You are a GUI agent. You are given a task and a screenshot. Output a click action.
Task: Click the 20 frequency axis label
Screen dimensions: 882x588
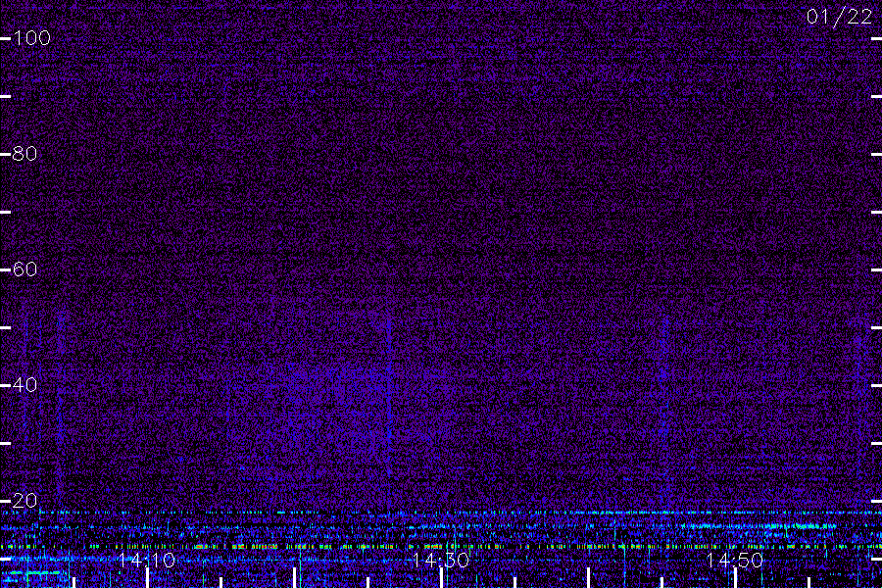(24, 501)
